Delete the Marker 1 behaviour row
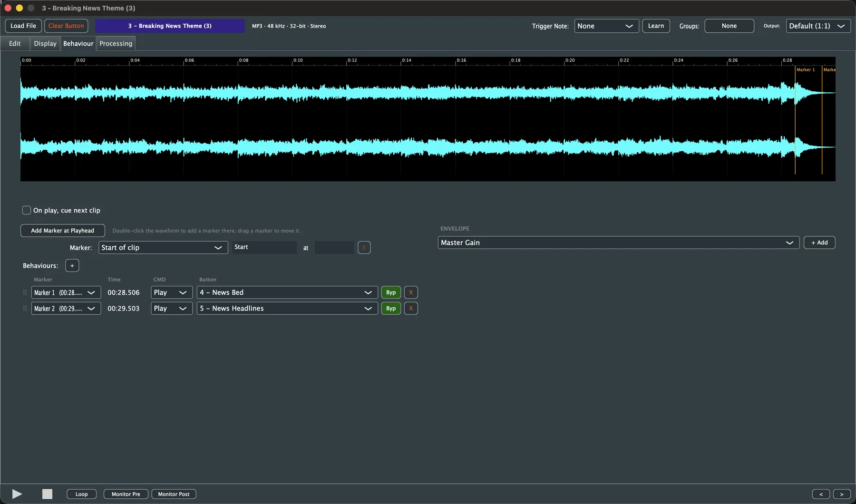This screenshot has width=856, height=504. point(411,292)
